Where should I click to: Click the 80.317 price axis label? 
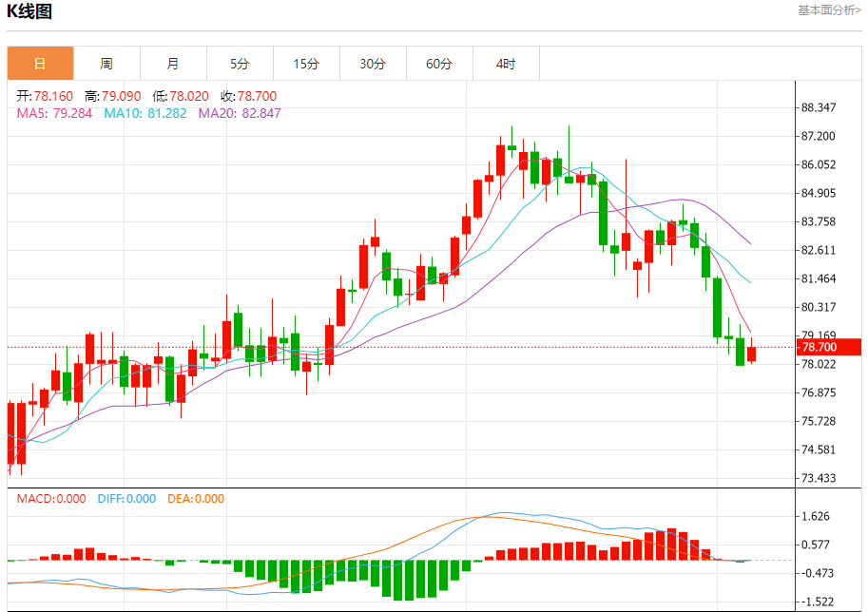click(819, 307)
